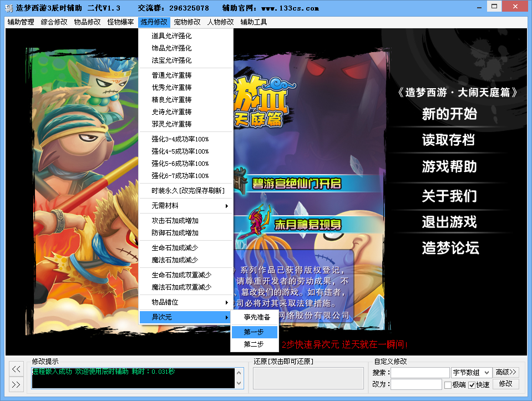
Task: Open the 字节数组 type dropdown
Action: click(x=472, y=373)
